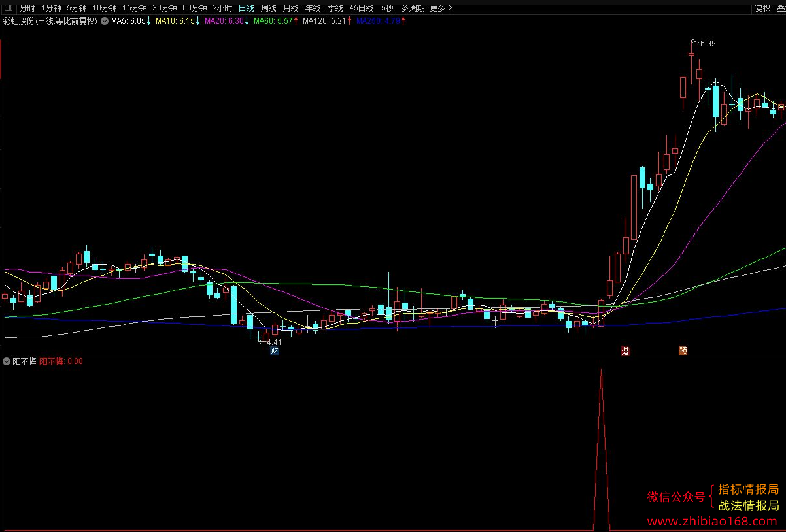Click the MA5: 6.05 label

[128, 21]
